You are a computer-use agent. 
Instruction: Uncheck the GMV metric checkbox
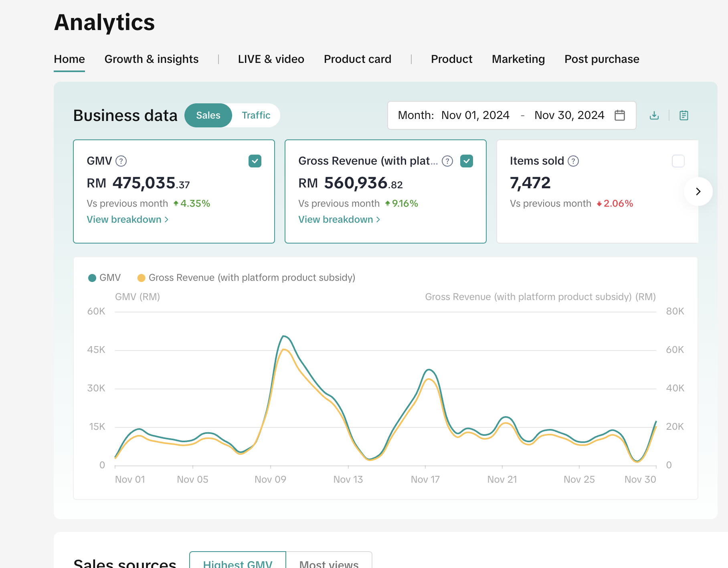click(255, 161)
